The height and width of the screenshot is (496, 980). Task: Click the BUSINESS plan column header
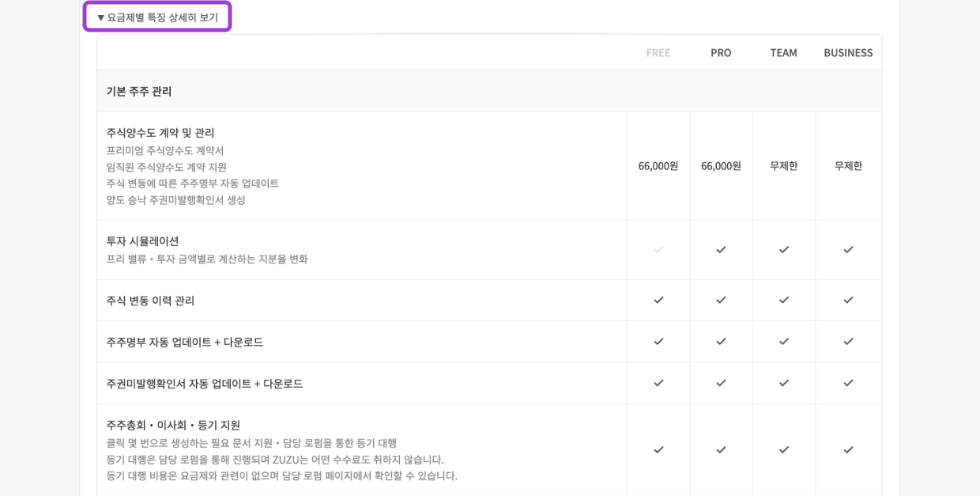click(x=848, y=52)
